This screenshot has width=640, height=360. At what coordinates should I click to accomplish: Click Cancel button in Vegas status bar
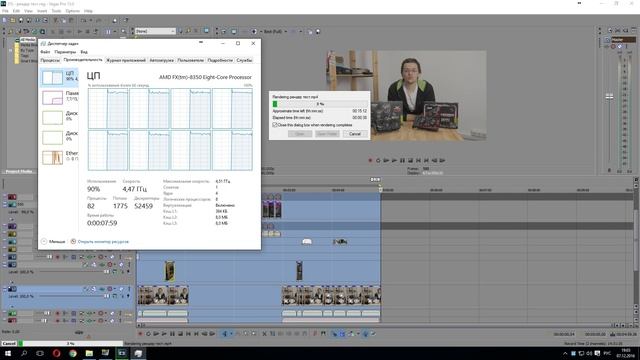9,344
